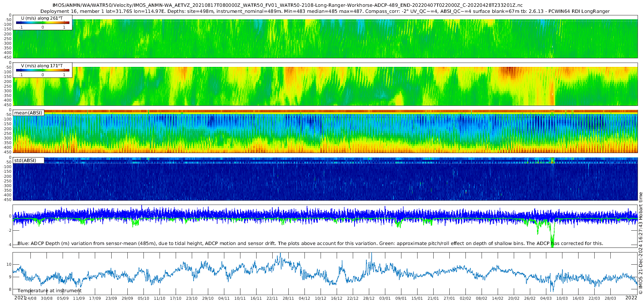Screen dimensions: 644x304
Task: Click the 22/11 date tick label
Action: [272, 298]
